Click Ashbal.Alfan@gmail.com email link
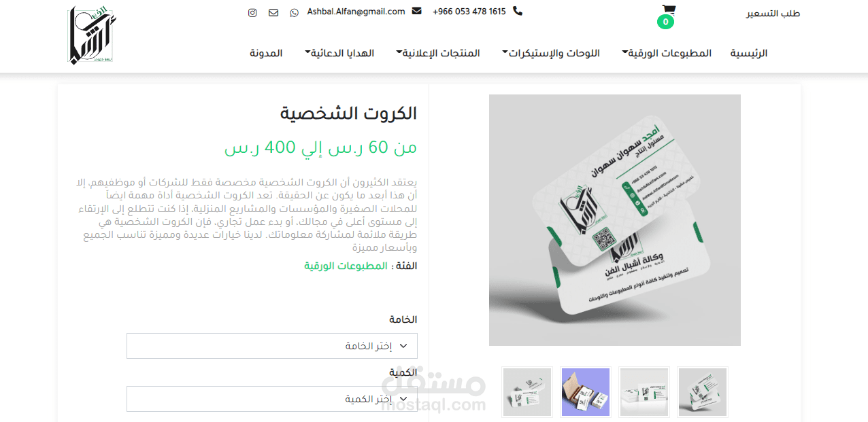The width and height of the screenshot is (868, 422). [356, 12]
